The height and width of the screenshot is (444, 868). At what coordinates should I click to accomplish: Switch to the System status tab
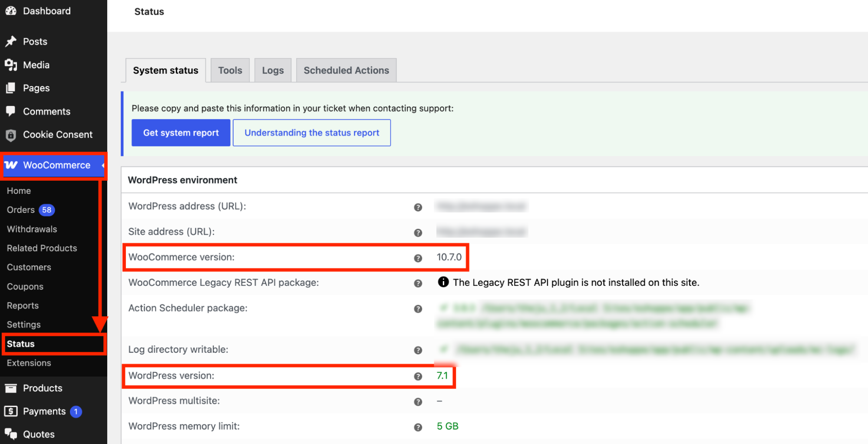pyautogui.click(x=165, y=70)
